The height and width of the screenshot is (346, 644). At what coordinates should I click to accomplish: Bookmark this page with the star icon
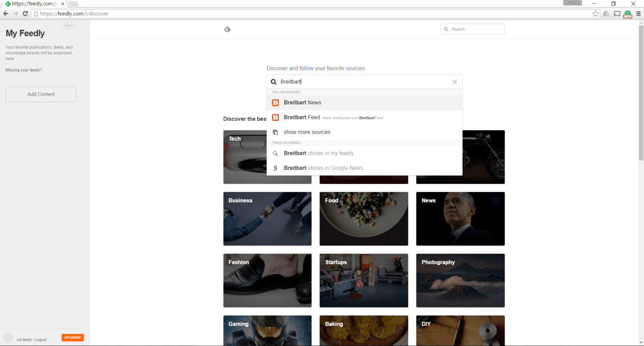click(596, 14)
